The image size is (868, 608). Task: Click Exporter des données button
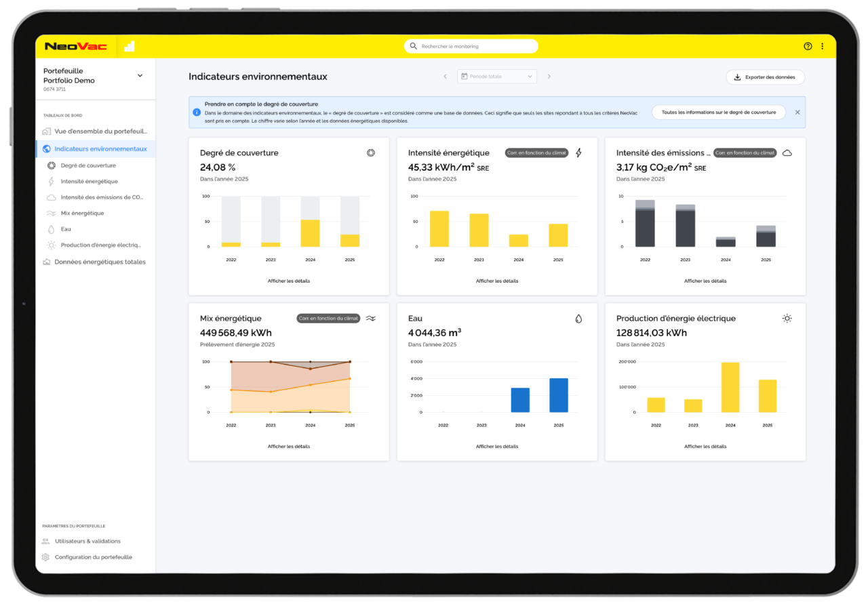[765, 77]
